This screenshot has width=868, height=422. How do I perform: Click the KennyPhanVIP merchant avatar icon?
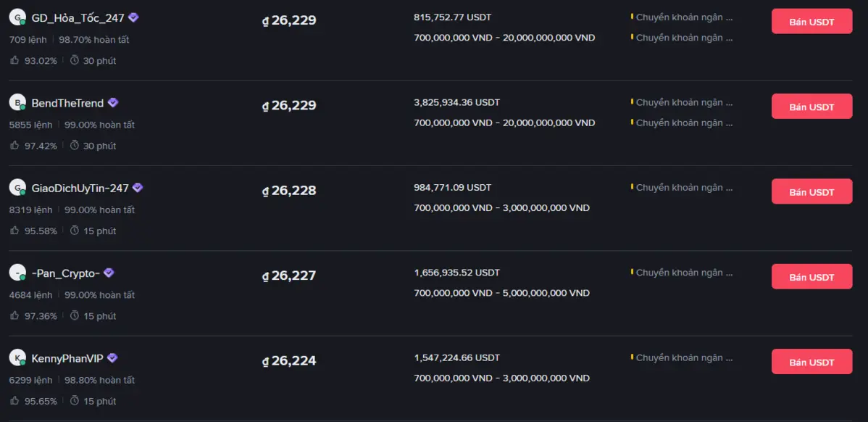17,357
